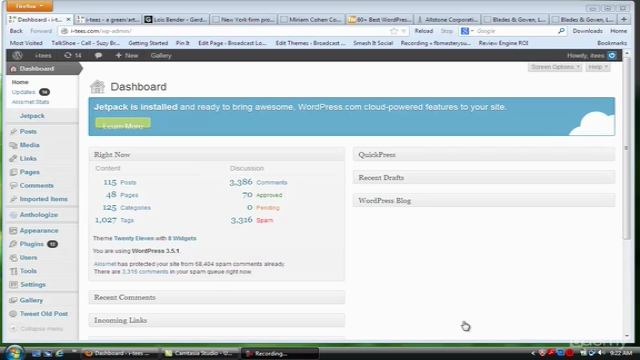Expand the Incoming Links widget
The image size is (640, 360).
pyautogui.click(x=217, y=320)
